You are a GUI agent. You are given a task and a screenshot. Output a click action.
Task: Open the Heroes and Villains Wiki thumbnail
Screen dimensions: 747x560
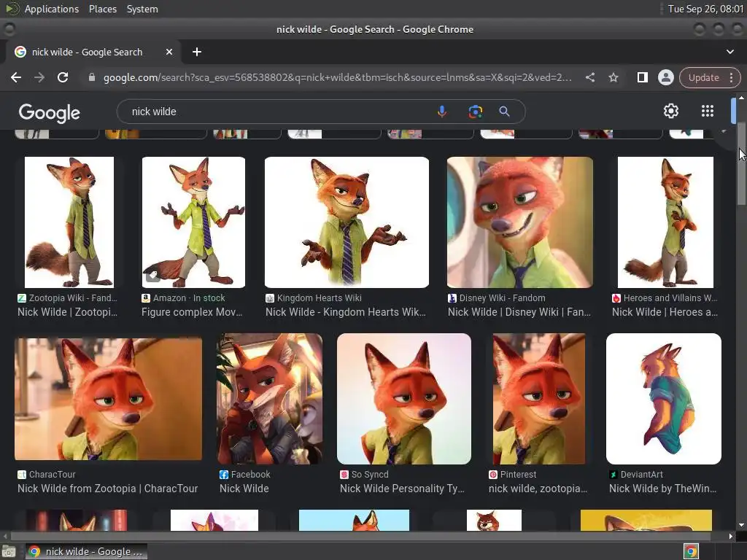click(665, 222)
